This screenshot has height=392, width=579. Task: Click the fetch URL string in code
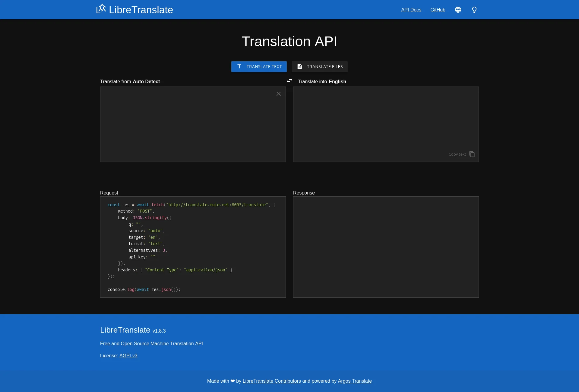217,205
